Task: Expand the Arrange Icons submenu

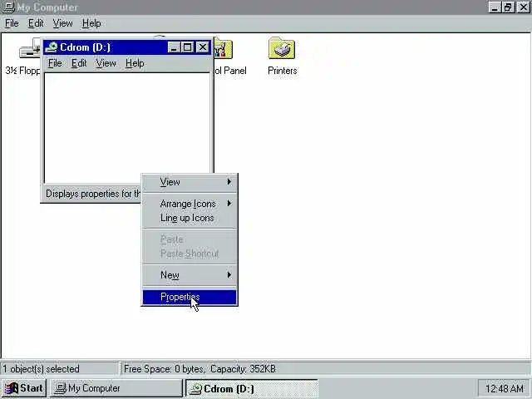Action: (x=190, y=204)
